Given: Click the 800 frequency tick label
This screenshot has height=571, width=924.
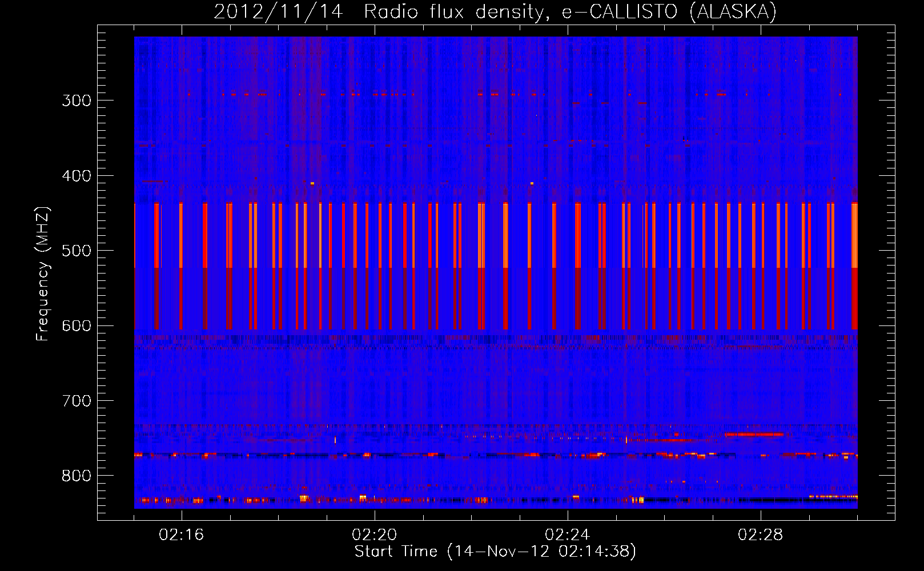Looking at the screenshot, I should [77, 476].
